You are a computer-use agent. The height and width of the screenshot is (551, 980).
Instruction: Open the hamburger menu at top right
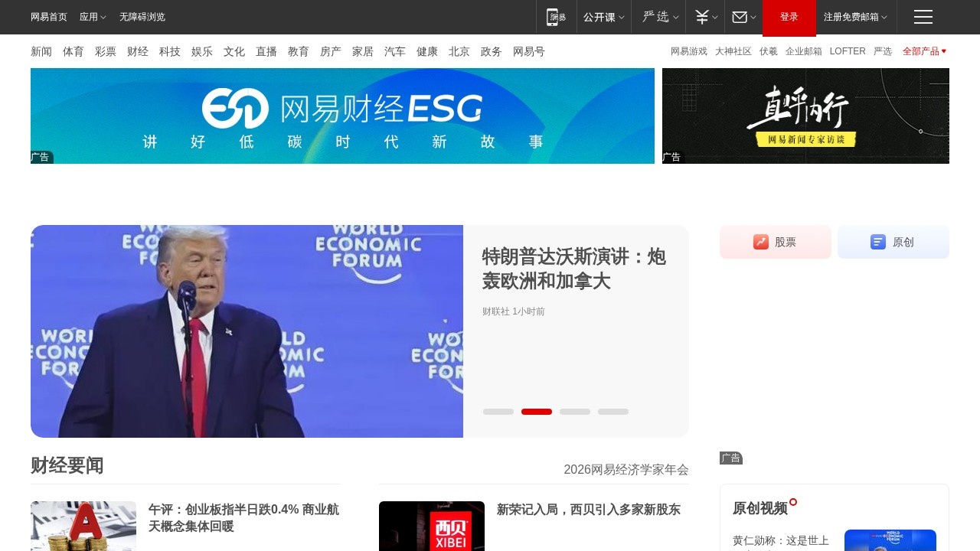tap(923, 17)
